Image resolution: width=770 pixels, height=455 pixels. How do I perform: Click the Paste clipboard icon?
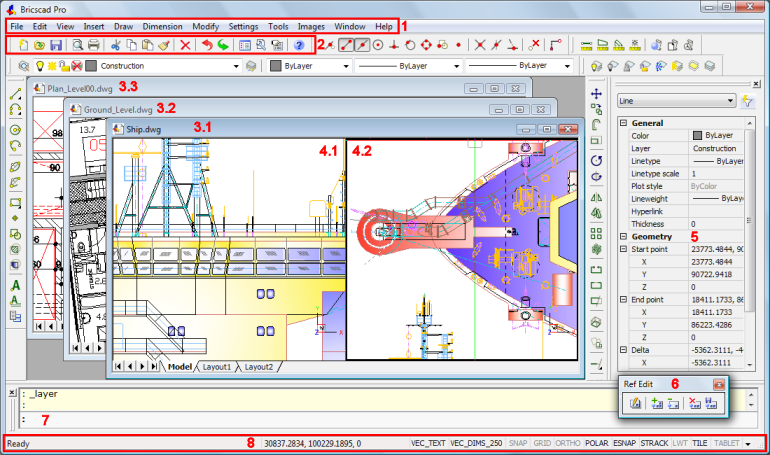(x=147, y=45)
